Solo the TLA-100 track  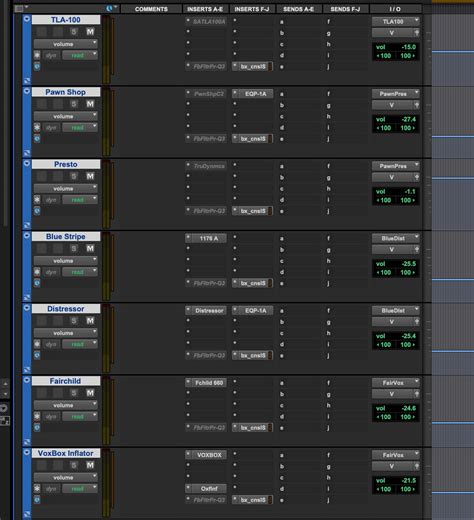74,32
